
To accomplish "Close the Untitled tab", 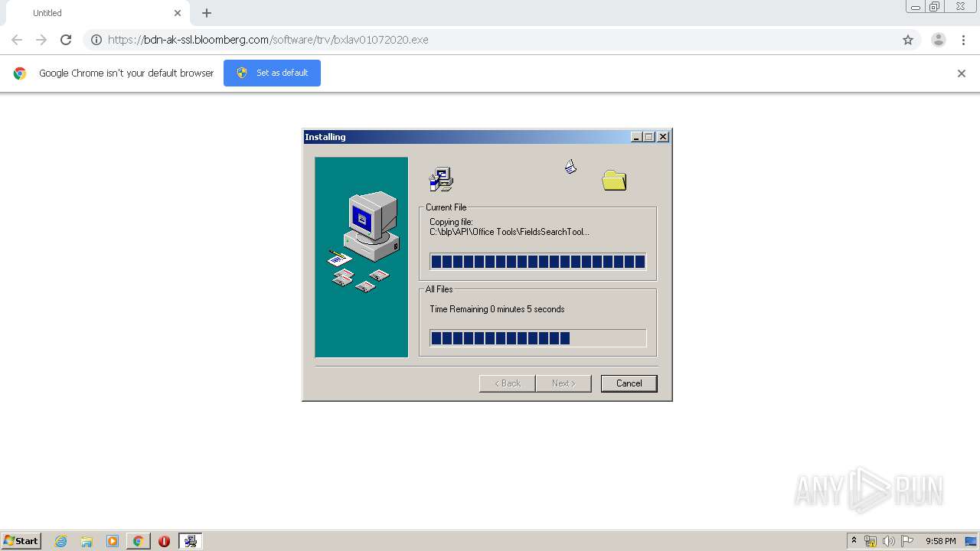I will pos(178,13).
